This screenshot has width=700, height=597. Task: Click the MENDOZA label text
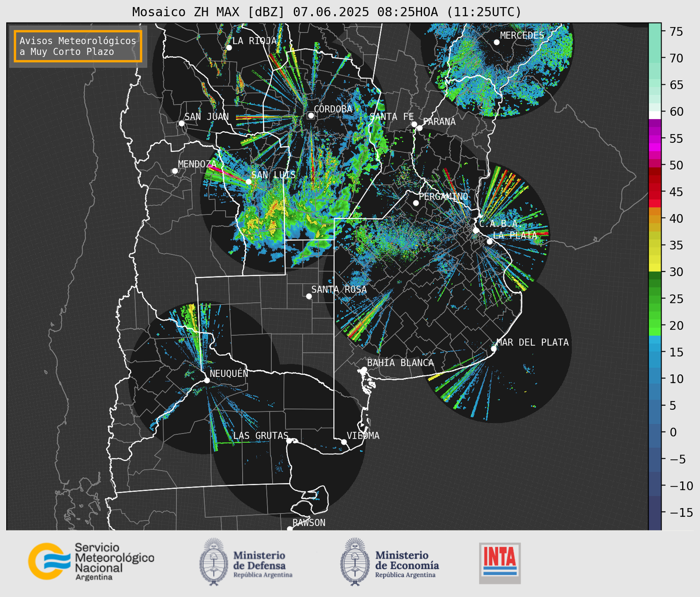[x=197, y=164]
